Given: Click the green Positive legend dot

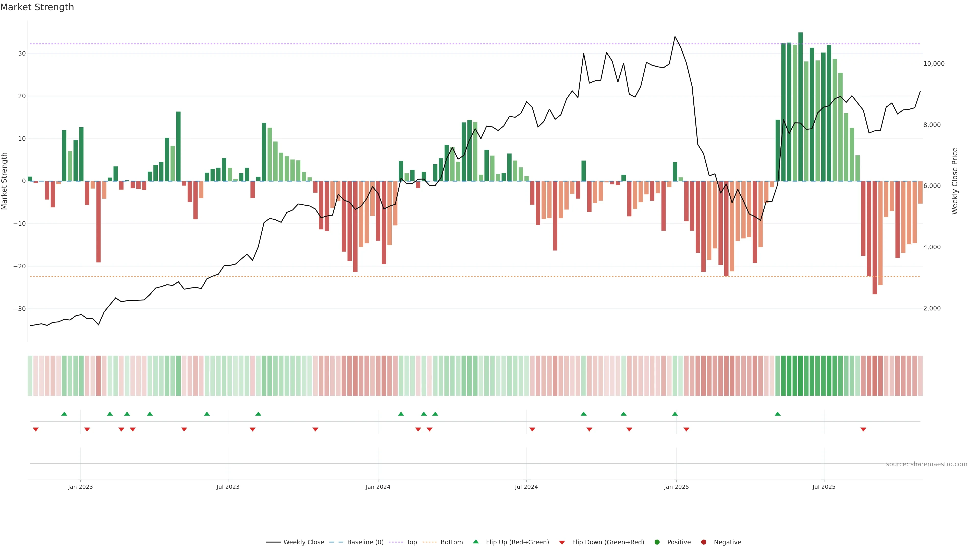Looking at the screenshot, I should (x=657, y=542).
